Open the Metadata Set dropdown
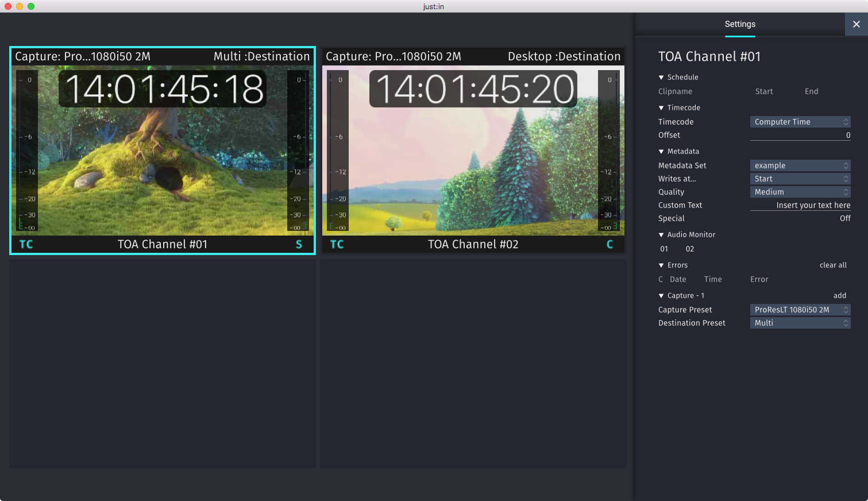 point(800,165)
